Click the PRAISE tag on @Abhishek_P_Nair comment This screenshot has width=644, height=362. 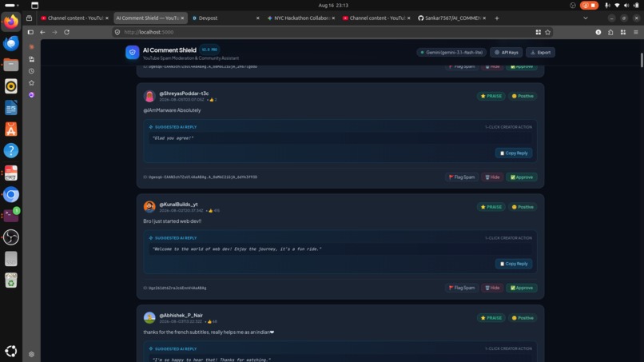coord(491,318)
